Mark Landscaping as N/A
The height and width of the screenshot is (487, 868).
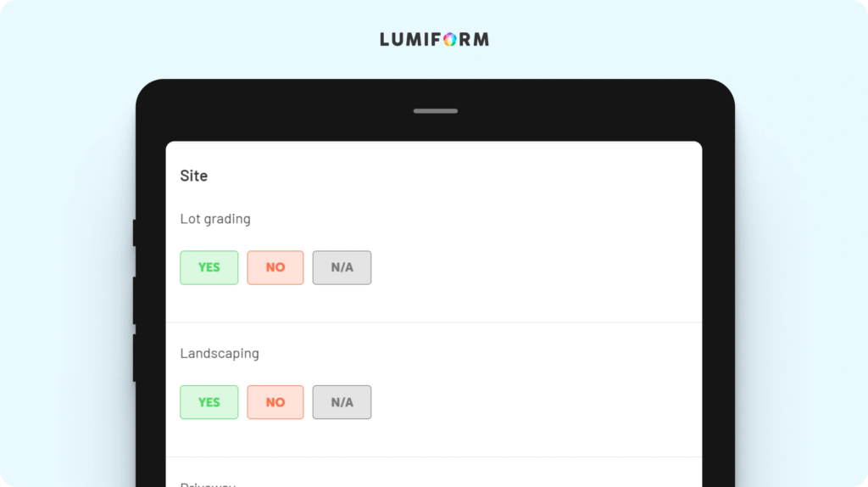coord(342,402)
